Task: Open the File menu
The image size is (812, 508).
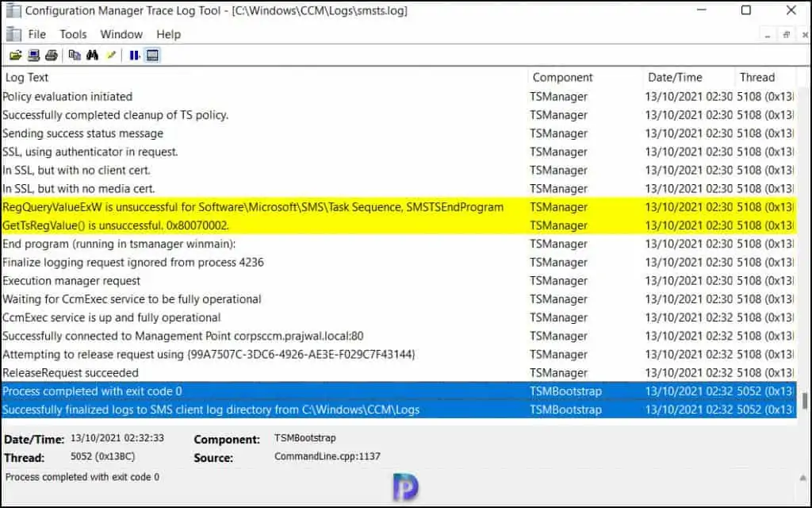Action: (36, 34)
